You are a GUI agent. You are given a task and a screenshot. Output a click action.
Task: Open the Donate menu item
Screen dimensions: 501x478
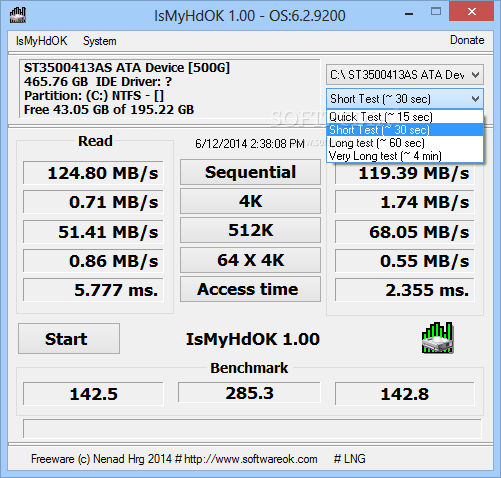click(x=467, y=40)
